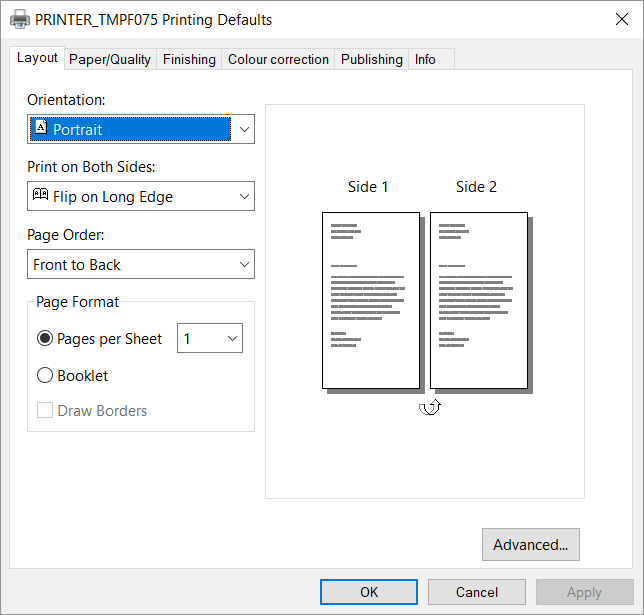Image resolution: width=644 pixels, height=615 pixels.
Task: Click the duplex book icon beside Flip on Long Edge
Action: click(41, 196)
